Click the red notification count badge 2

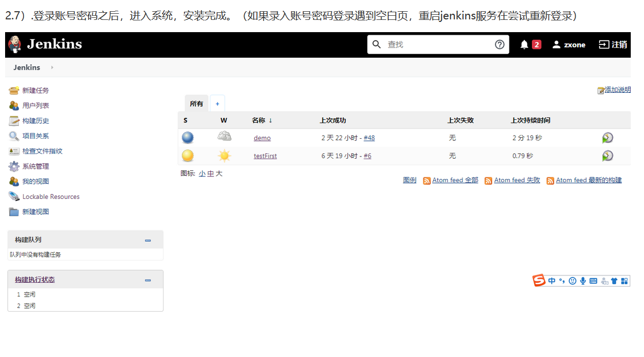pos(536,44)
